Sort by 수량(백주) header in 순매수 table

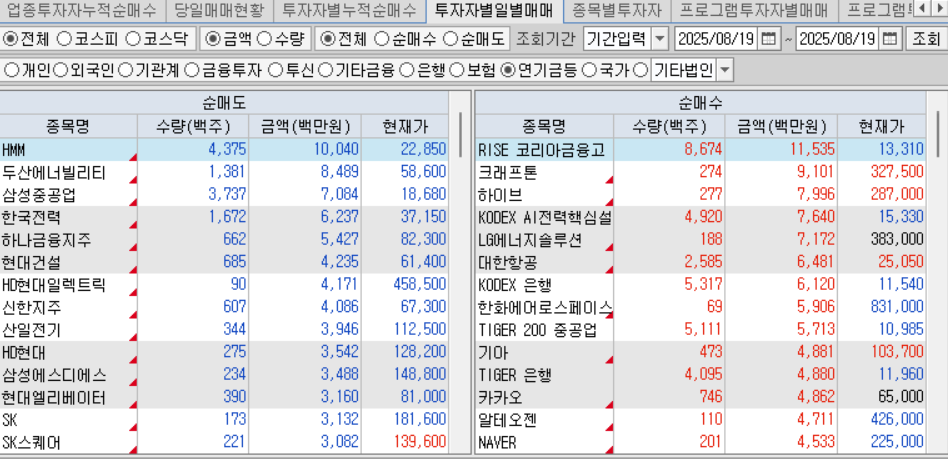[669, 126]
